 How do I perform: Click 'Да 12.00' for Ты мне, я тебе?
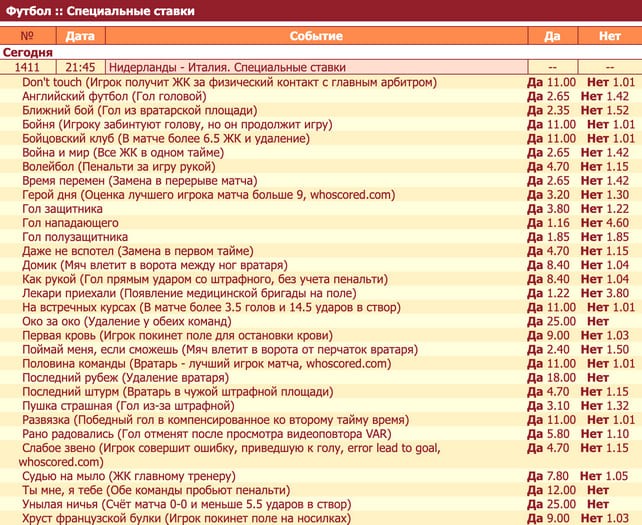[551, 490]
